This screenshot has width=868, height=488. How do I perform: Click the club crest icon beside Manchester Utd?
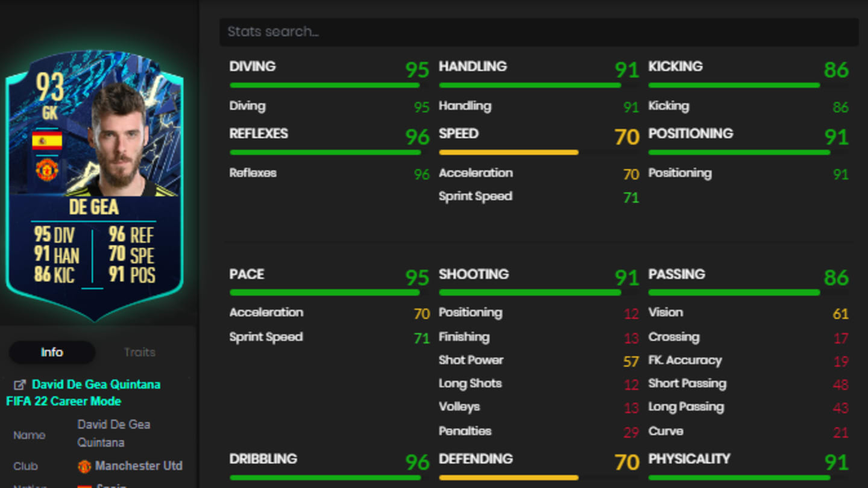tap(84, 466)
